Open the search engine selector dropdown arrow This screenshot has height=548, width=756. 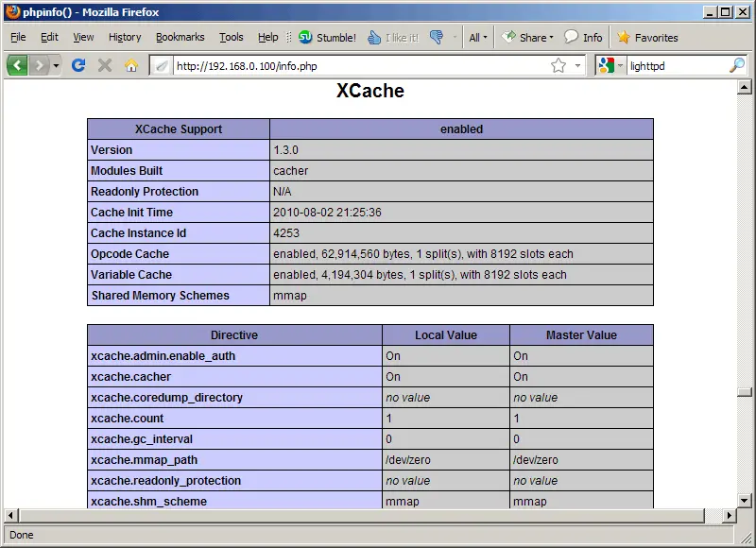click(x=620, y=65)
